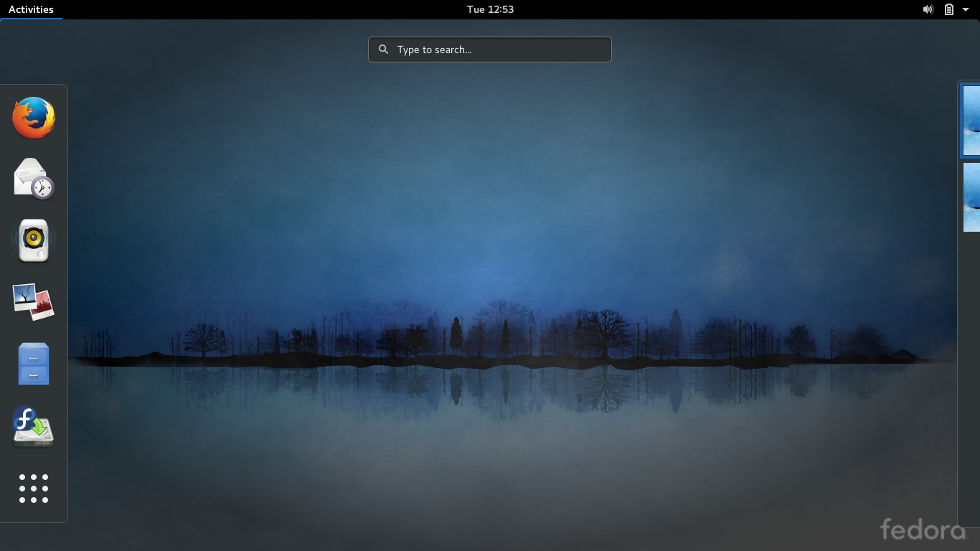Launch the Photos application

33,301
